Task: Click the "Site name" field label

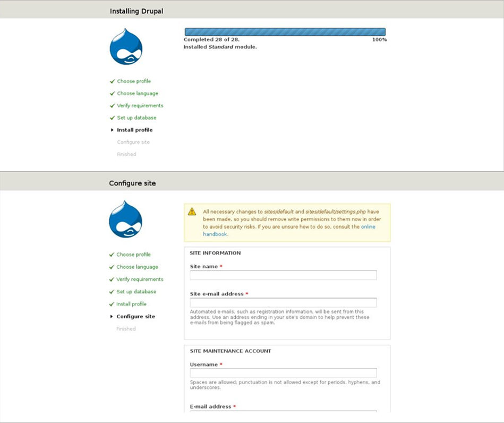Action: click(x=204, y=267)
